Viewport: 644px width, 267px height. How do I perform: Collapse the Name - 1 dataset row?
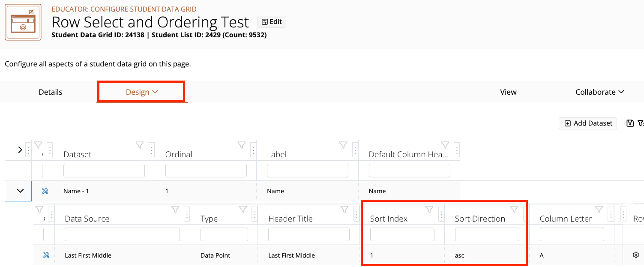point(18,191)
